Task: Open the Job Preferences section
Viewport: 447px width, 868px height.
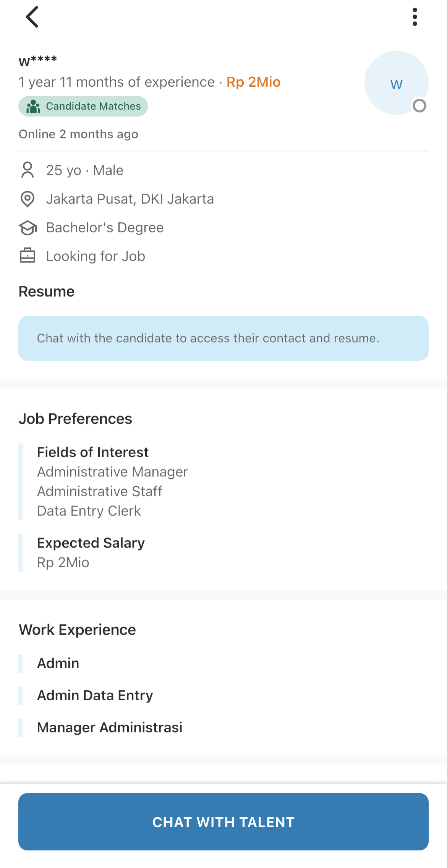Action: 76,419
